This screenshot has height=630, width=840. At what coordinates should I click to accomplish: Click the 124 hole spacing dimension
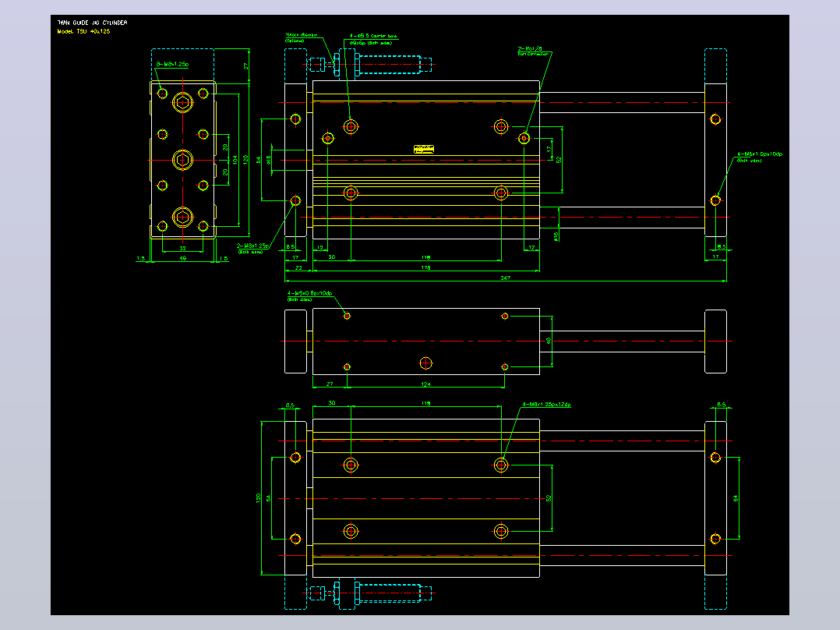click(x=425, y=384)
